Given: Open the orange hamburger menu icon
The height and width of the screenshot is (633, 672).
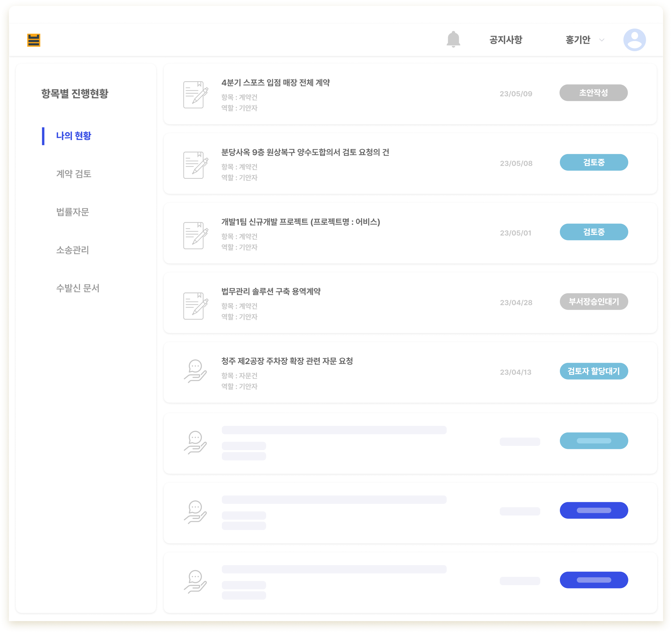Looking at the screenshot, I should 34,40.
